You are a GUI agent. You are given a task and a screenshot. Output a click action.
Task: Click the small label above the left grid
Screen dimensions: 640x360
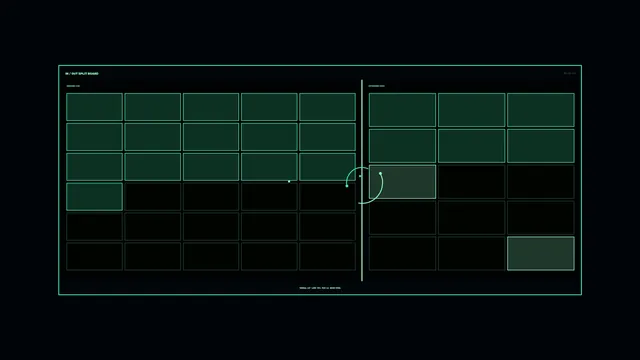point(73,86)
